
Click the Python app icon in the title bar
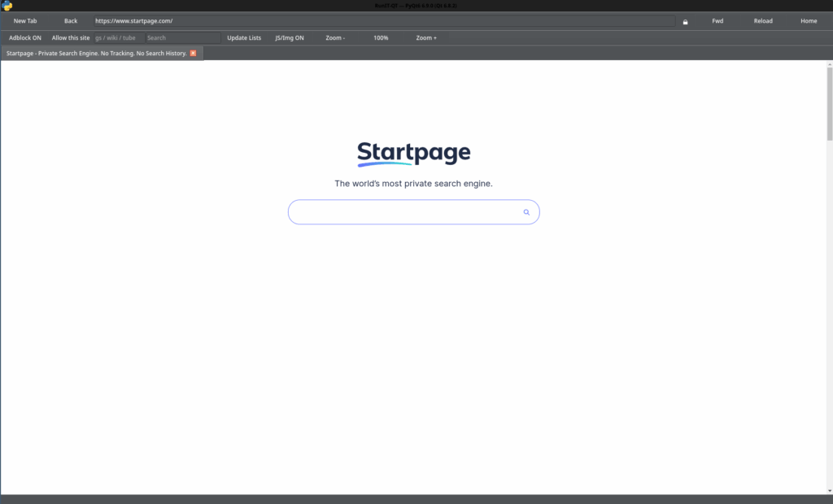pos(7,5)
